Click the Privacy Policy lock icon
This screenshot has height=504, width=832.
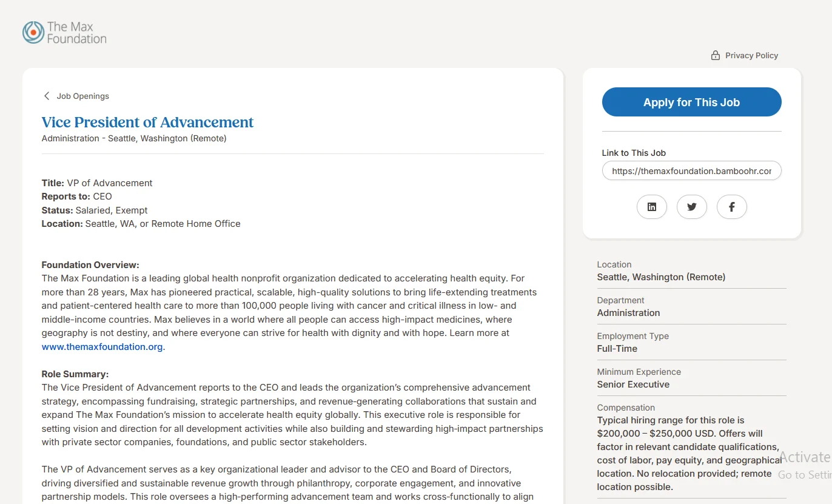click(716, 55)
